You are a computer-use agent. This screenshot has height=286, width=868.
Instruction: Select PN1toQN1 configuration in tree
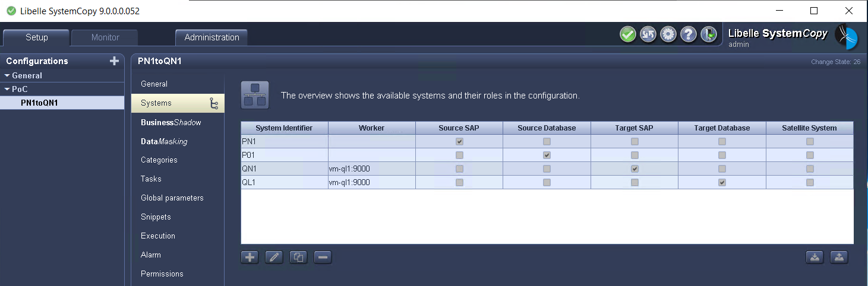tap(62, 103)
